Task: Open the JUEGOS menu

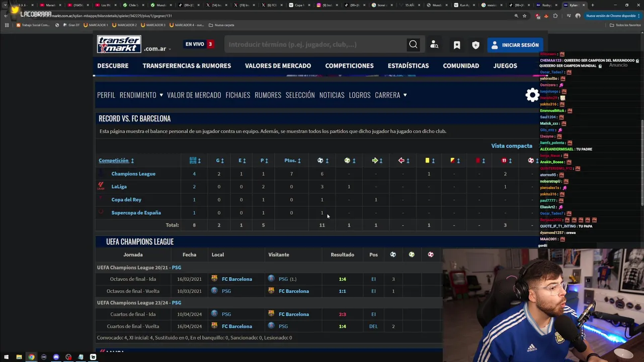Action: tap(505, 65)
